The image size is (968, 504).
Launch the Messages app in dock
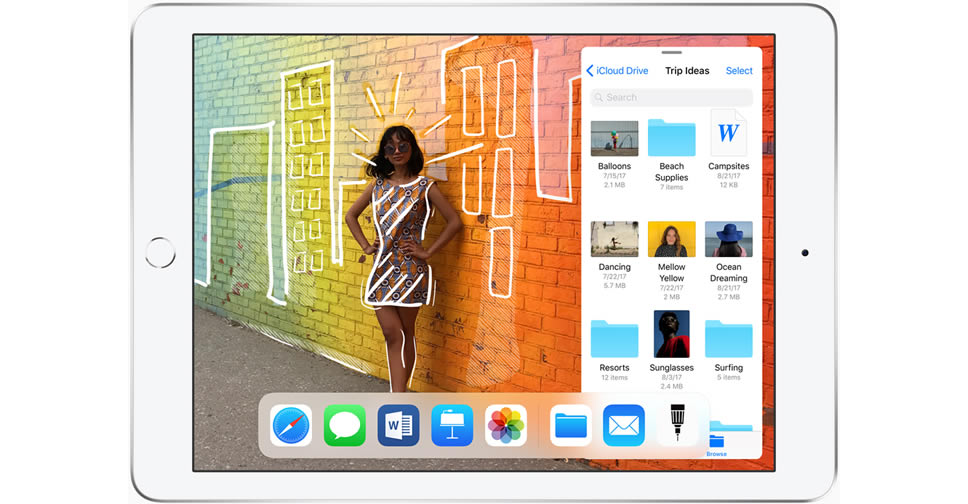tap(345, 426)
